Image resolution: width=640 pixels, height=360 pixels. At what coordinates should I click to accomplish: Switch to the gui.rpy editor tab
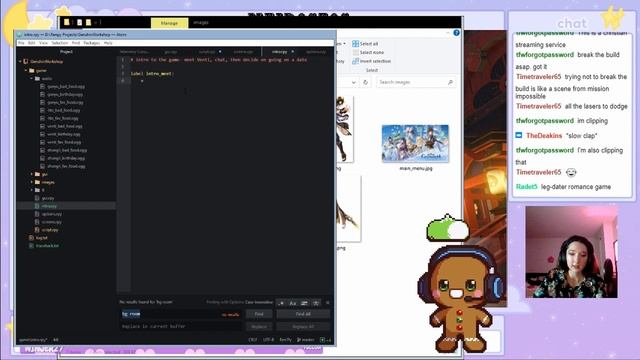pyautogui.click(x=171, y=52)
